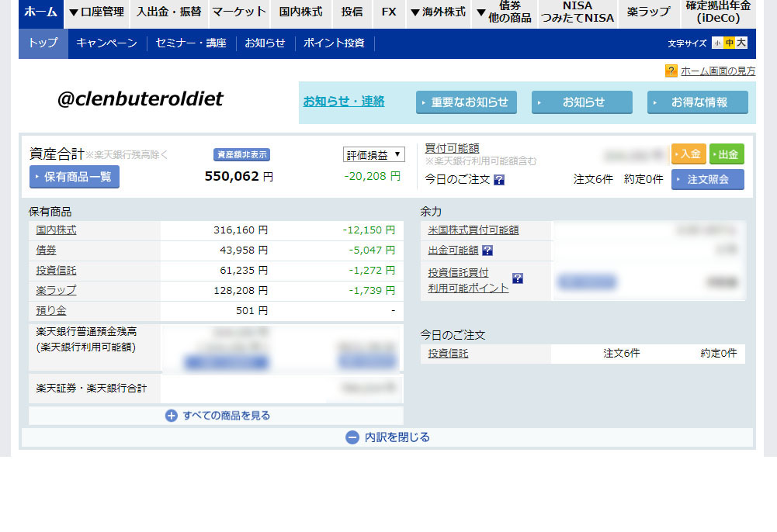777x532 pixels.
Task: Click the plus icon for すべての商品を見る
Action: coord(172,416)
